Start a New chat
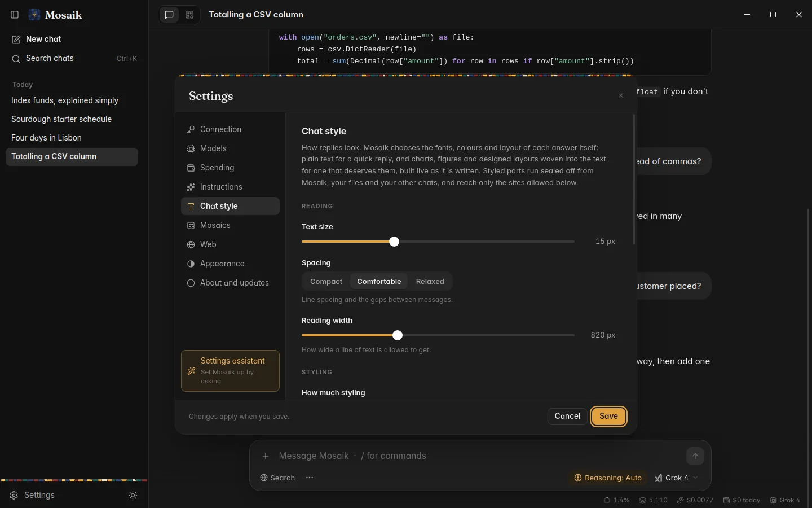 (x=72, y=39)
